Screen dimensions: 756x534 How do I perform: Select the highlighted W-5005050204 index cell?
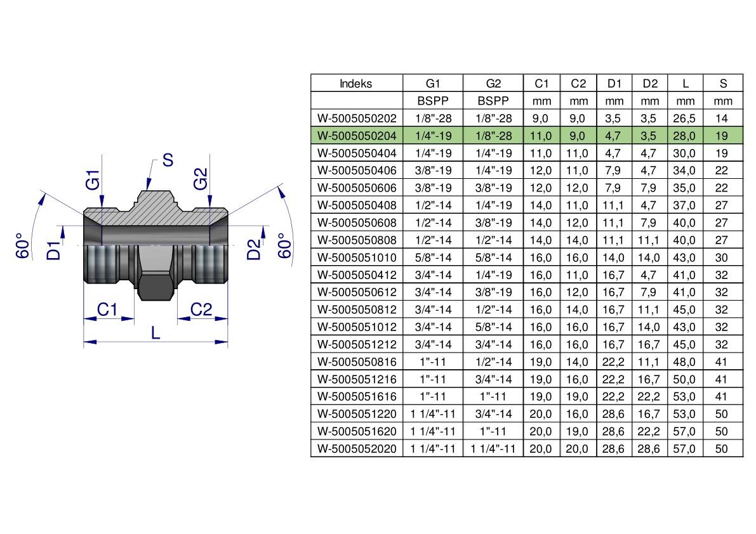356,135
